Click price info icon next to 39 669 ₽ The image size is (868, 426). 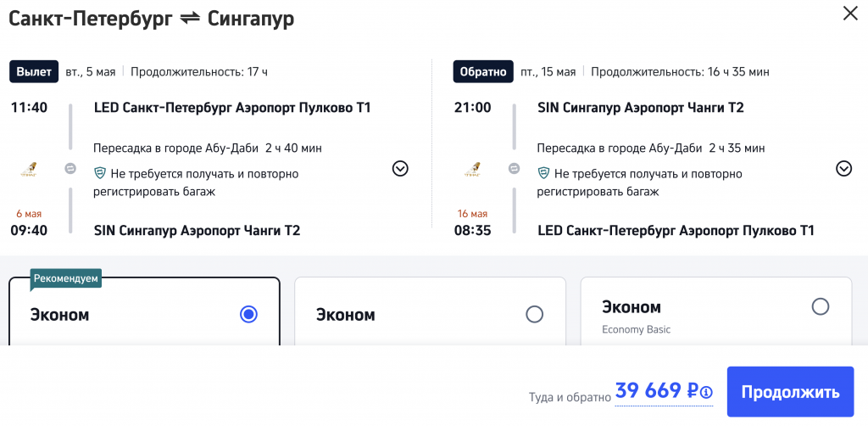(x=706, y=392)
